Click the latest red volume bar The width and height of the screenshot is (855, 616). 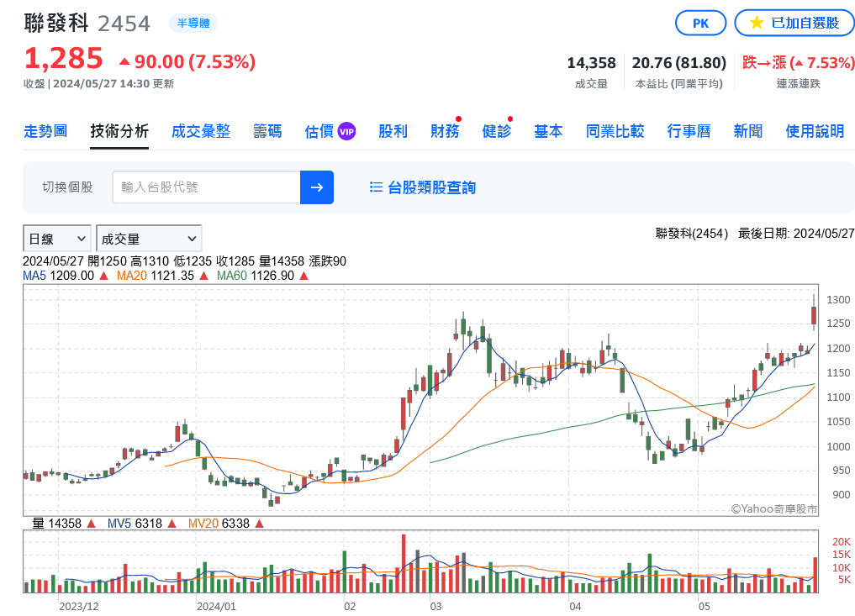click(815, 575)
